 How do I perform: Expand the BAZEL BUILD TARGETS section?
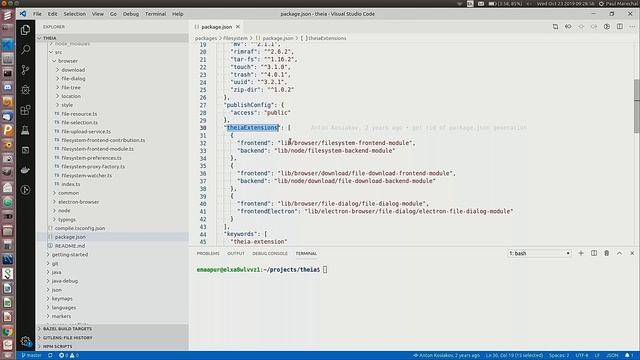click(113, 329)
